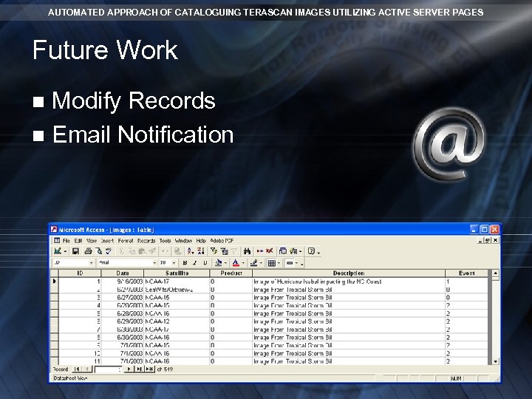Click the table scrollbar down arrow
This screenshot has width=532, height=399.
coord(495,361)
